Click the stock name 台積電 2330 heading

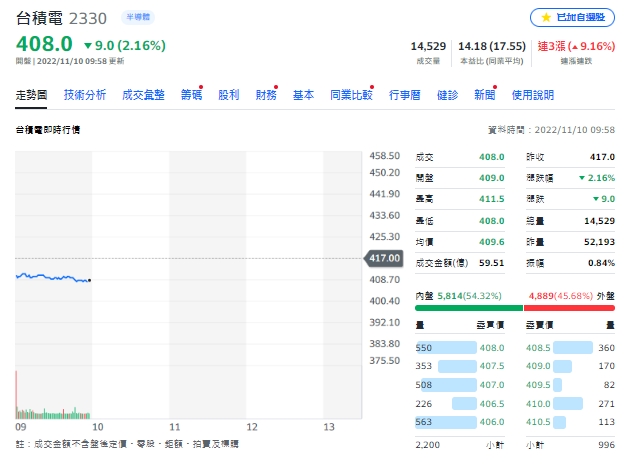61,18
